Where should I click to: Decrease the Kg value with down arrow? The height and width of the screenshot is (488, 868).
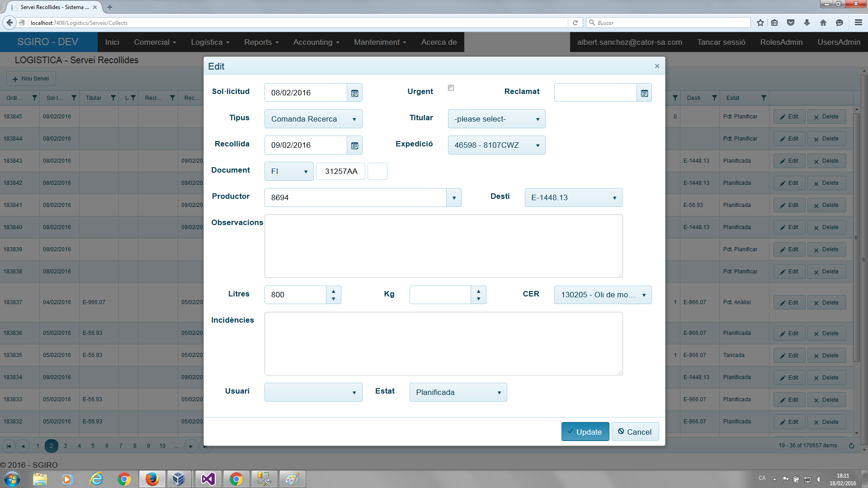478,299
